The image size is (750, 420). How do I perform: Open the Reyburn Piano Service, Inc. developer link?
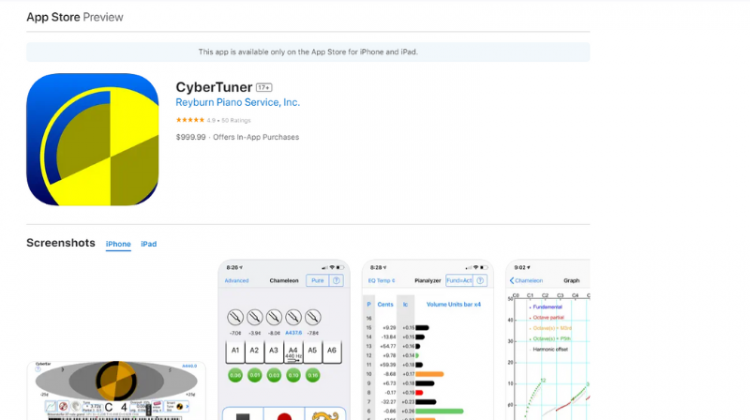tap(237, 102)
